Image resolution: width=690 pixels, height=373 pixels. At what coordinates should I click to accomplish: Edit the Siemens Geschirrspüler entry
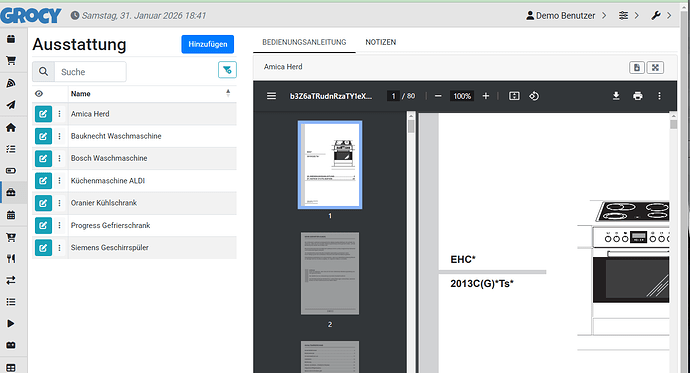(43, 248)
